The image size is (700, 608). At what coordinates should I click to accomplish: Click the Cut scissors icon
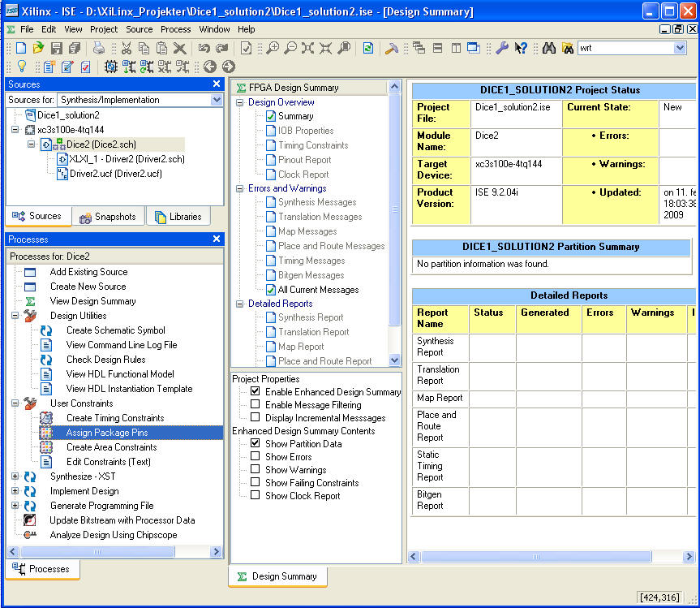(x=127, y=48)
